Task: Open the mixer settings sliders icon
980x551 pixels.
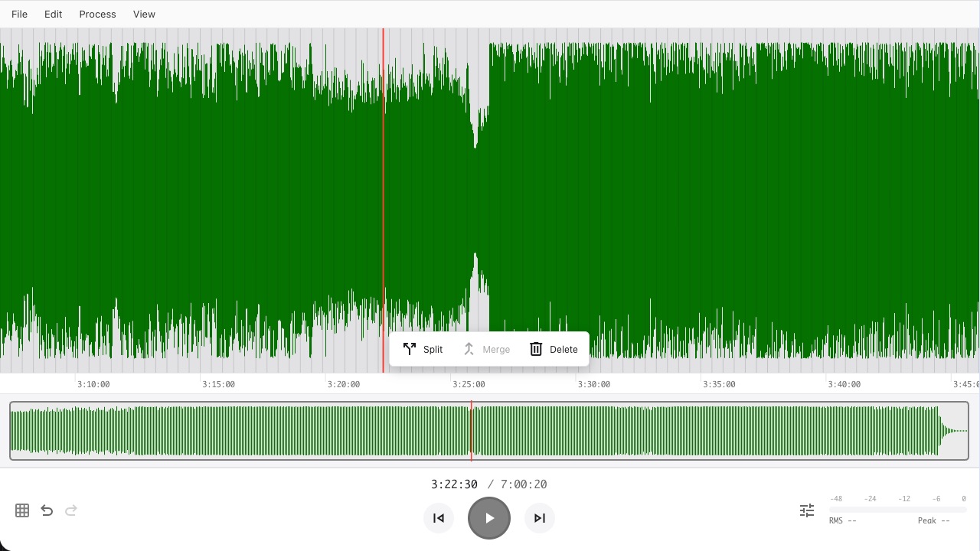Action: coord(807,510)
